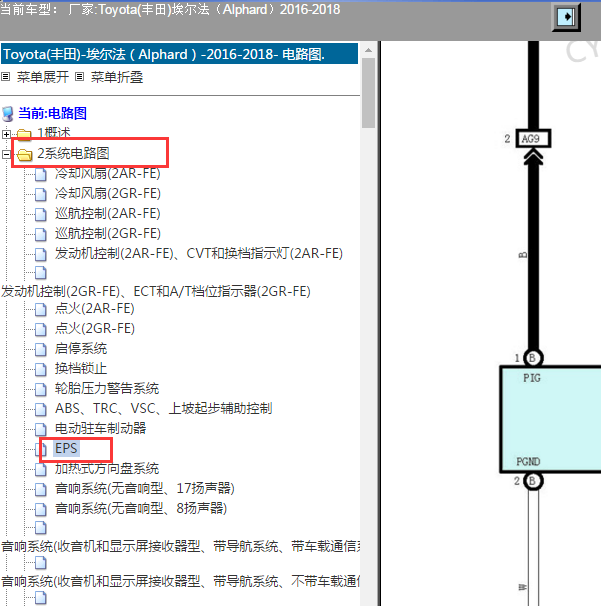Open the 1概述 folder
The width and height of the screenshot is (601, 606).
pos(53,133)
